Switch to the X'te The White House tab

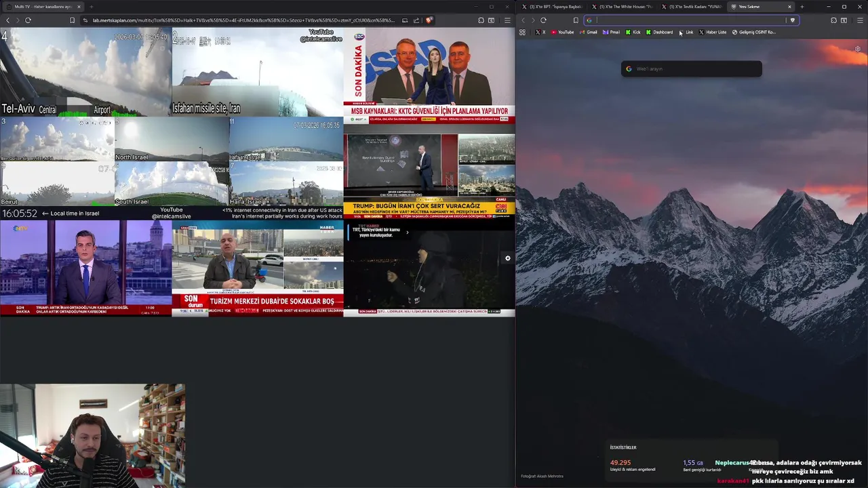pyautogui.click(x=623, y=7)
